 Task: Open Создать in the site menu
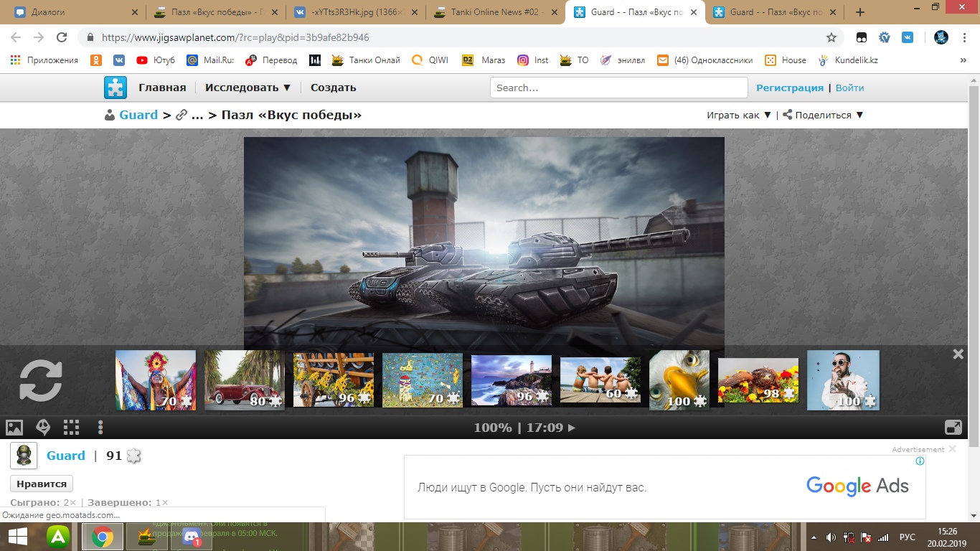pos(334,88)
